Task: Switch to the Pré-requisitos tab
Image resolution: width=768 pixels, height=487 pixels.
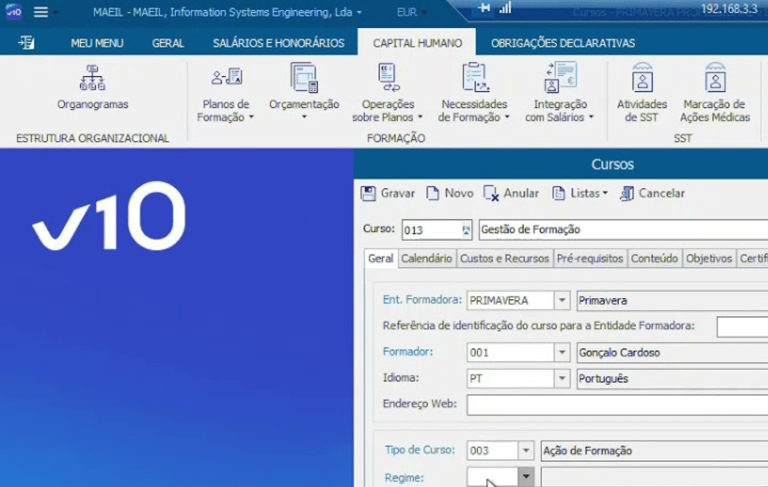Action: click(590, 258)
